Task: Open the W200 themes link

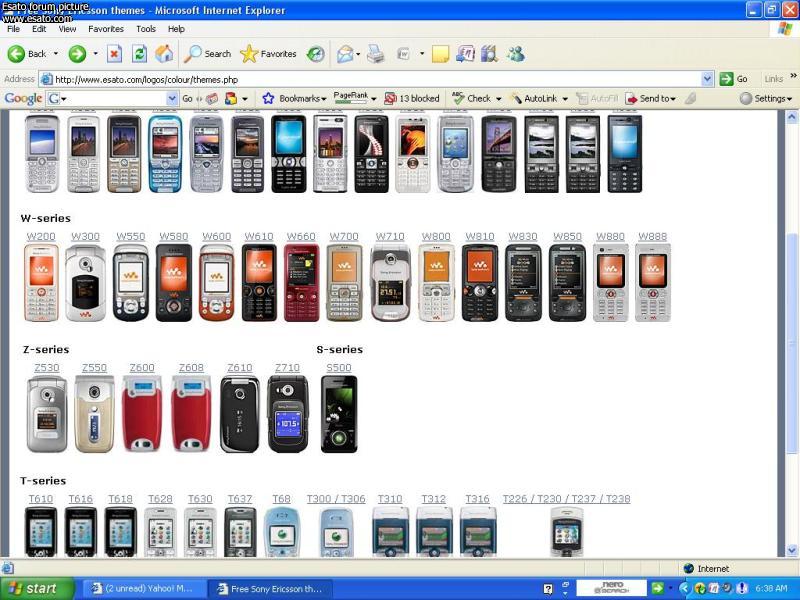Action: tap(41, 237)
